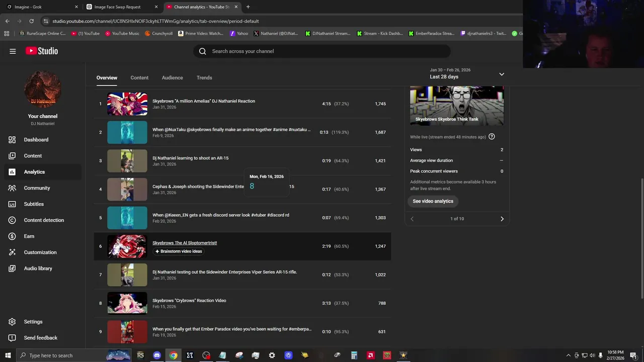Click the 1,745 views value
This screenshot has width=644, height=362.
pos(380,104)
